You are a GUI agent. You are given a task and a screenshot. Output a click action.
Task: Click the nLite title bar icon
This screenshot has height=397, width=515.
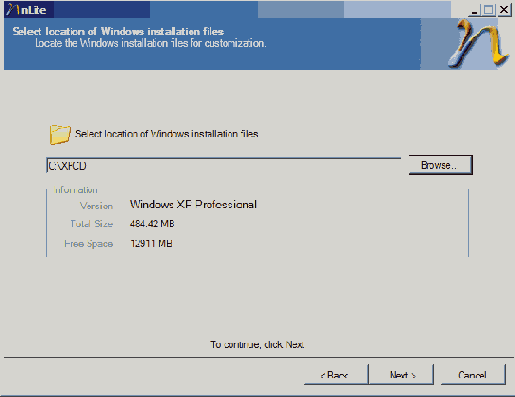12,10
